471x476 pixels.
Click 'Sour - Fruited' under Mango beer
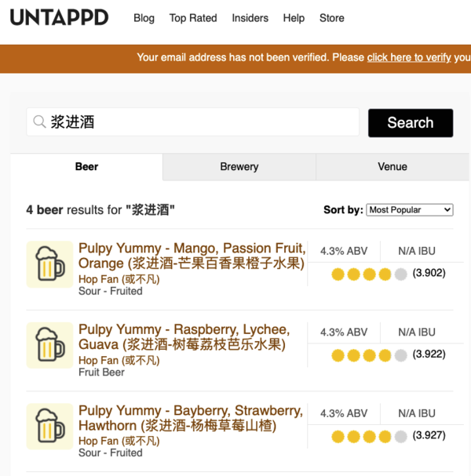(x=111, y=291)
